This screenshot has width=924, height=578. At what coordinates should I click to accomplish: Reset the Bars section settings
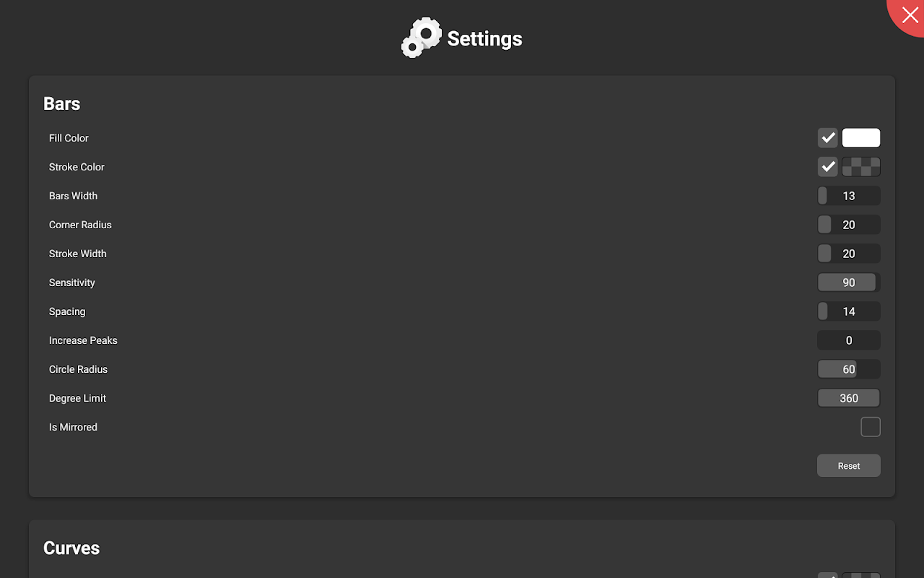pos(849,466)
